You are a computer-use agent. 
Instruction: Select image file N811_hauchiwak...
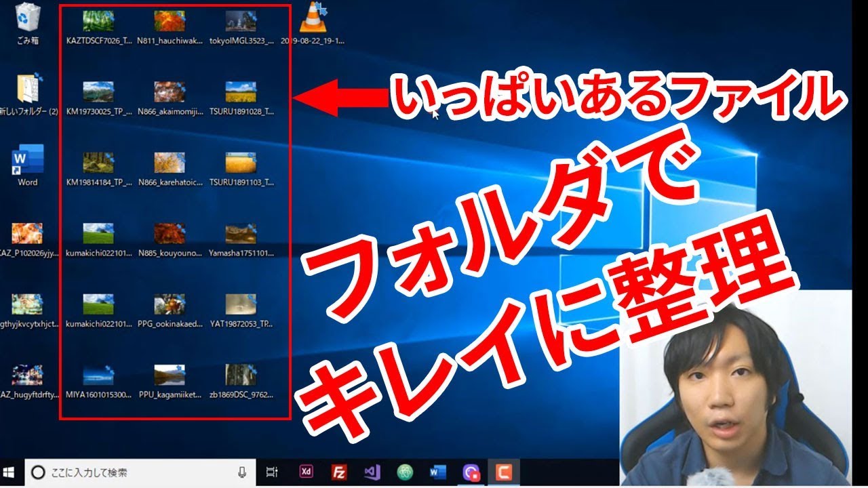(170, 27)
